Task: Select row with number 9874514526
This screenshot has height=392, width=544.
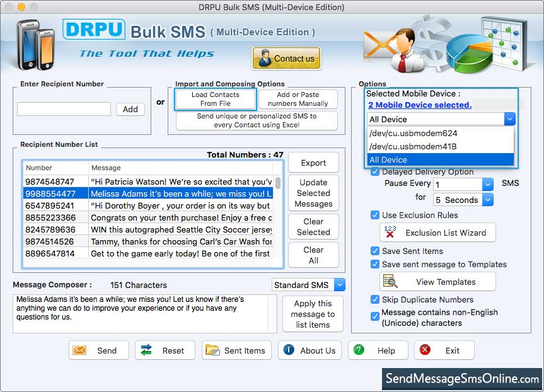Action: pyautogui.click(x=148, y=241)
